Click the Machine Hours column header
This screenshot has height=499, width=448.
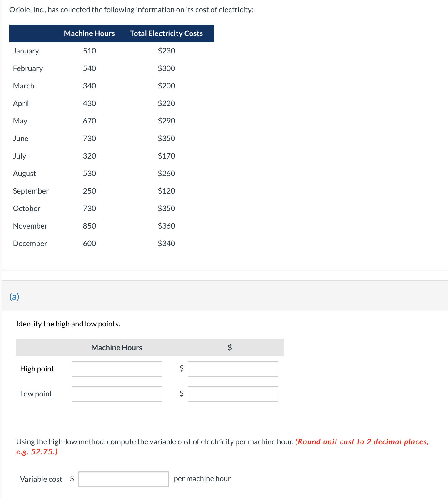[89, 33]
